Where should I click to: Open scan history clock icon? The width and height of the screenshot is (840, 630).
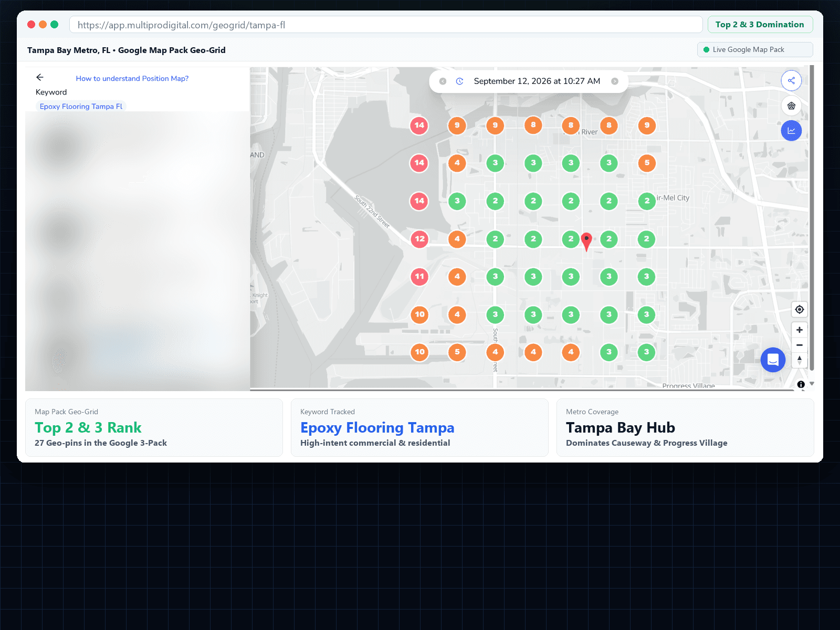coord(459,81)
